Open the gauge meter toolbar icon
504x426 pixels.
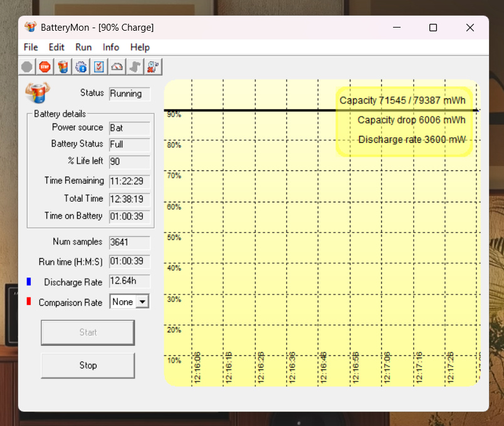coord(117,67)
